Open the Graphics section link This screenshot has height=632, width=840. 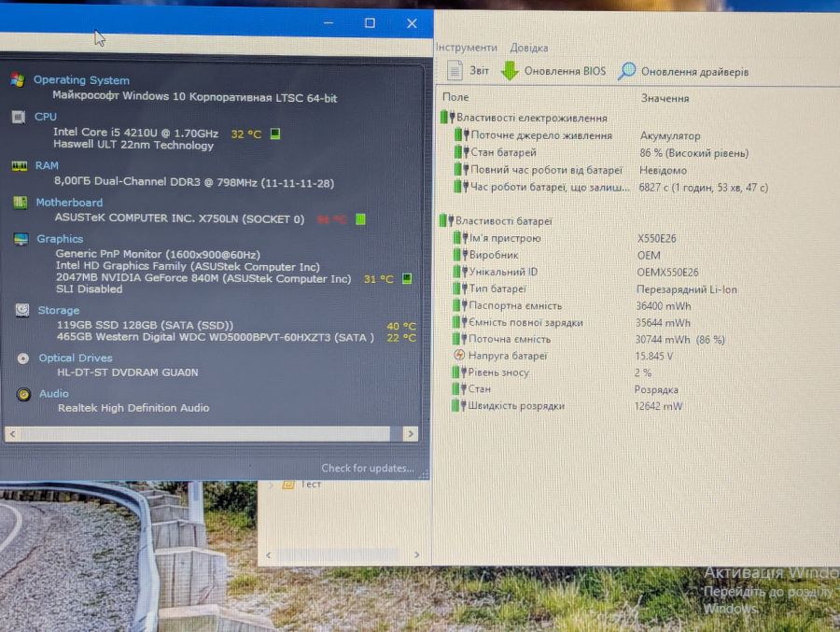(x=60, y=239)
